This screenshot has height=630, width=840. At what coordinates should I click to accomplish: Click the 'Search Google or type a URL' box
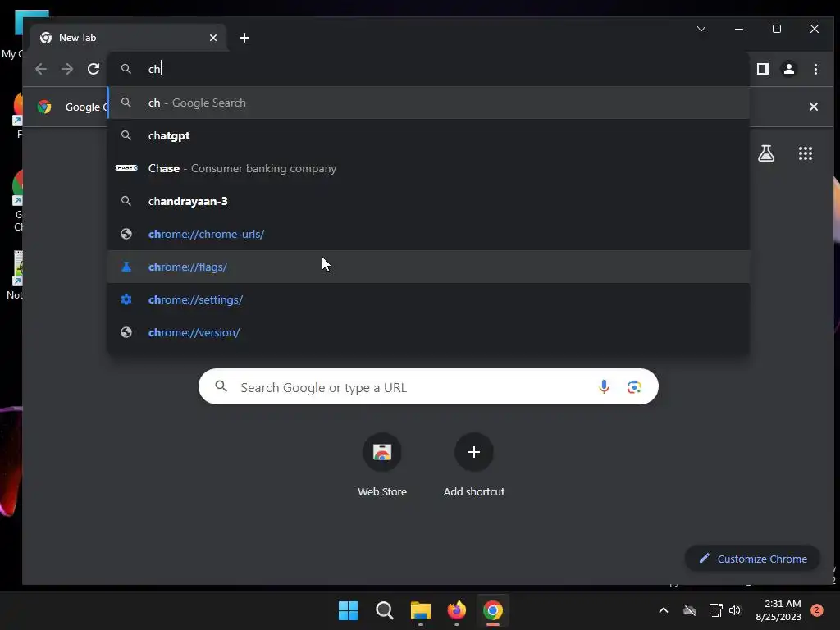click(x=428, y=387)
